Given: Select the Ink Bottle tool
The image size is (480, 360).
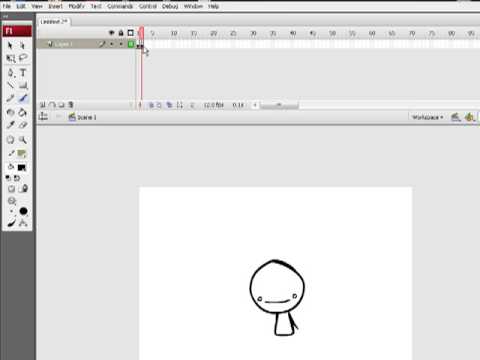Looking at the screenshot, I should (x=10, y=113).
